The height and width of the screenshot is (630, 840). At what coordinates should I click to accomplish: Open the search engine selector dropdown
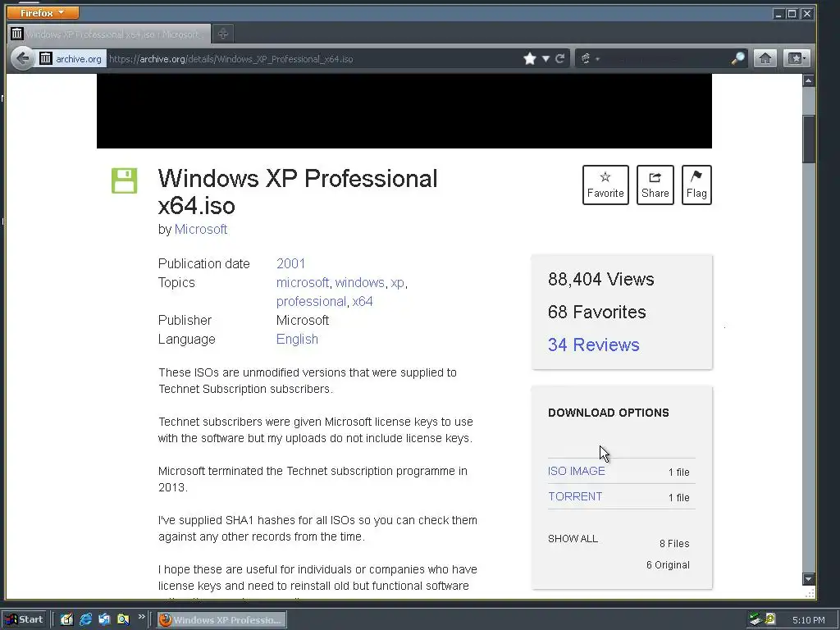click(x=590, y=58)
